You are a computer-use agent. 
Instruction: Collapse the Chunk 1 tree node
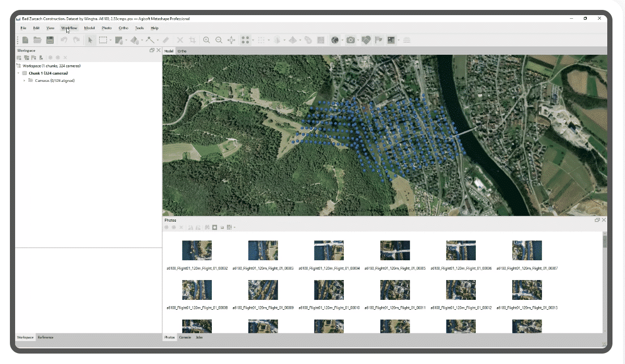point(18,74)
